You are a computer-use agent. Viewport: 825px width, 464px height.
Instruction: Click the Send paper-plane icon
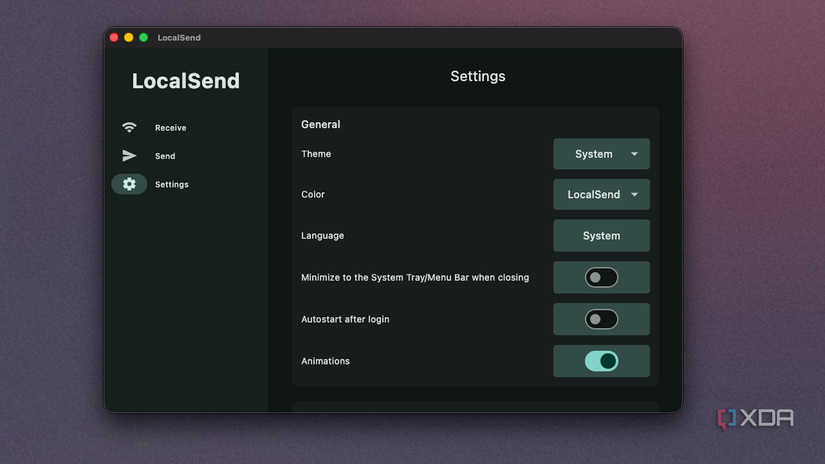tap(129, 156)
